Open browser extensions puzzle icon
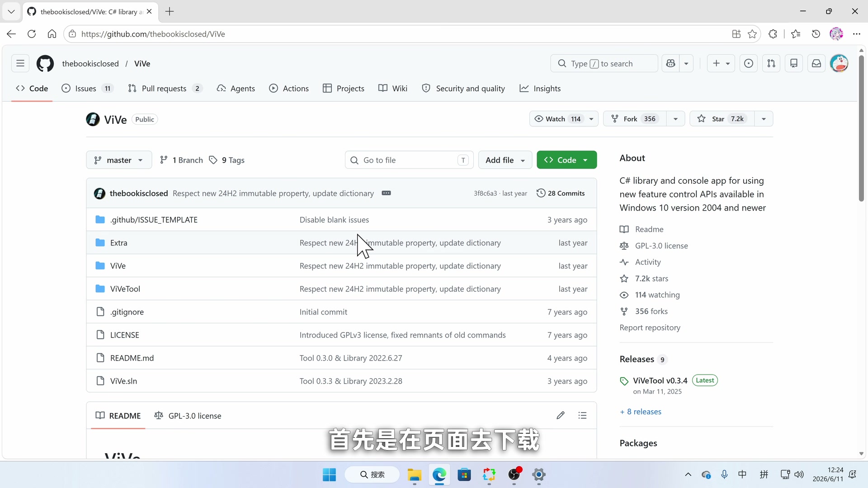This screenshot has height=488, width=868. pyautogui.click(x=773, y=34)
